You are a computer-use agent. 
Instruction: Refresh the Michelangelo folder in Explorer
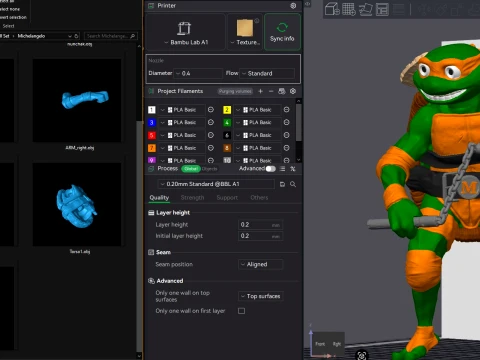77,36
